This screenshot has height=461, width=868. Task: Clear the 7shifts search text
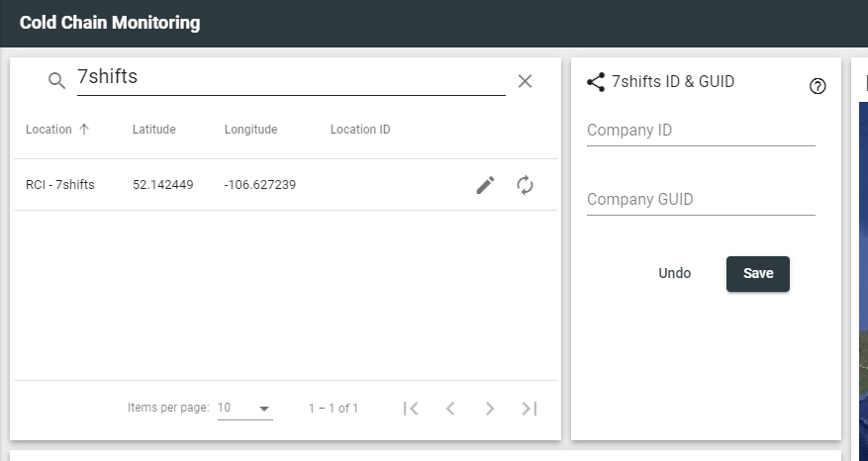pos(525,81)
